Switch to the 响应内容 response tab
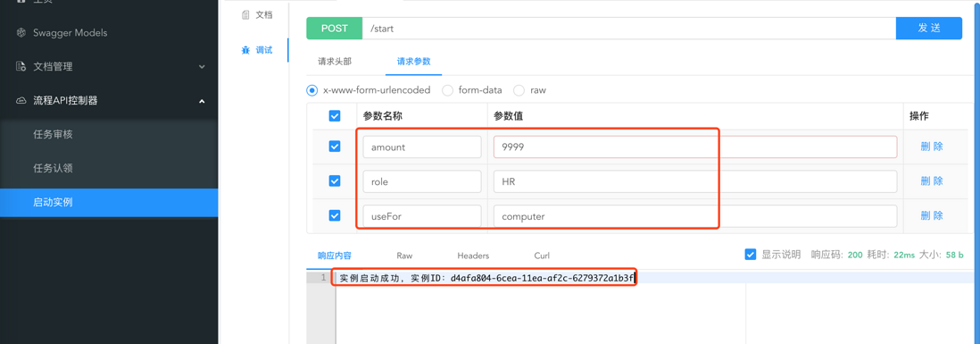The image size is (980, 344). (335, 256)
